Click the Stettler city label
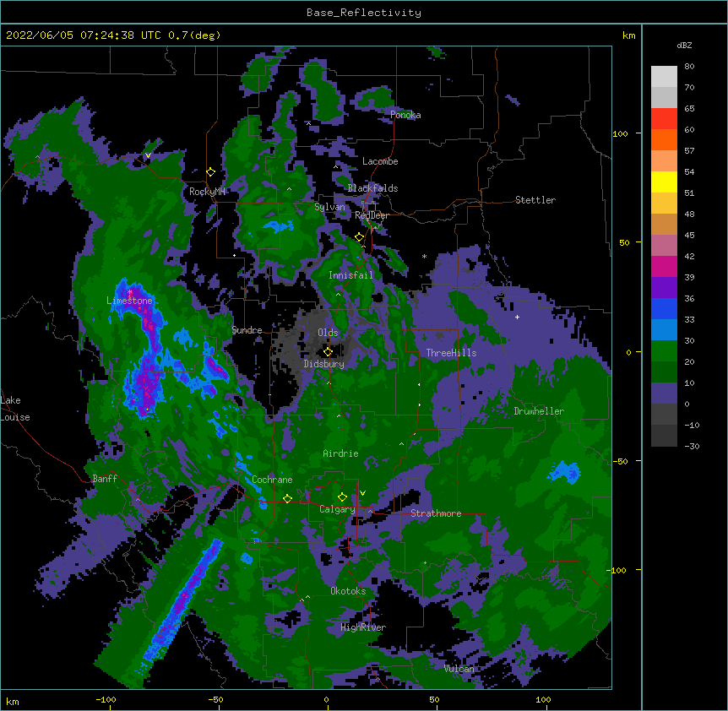Image resolution: width=728 pixels, height=711 pixels. point(535,200)
